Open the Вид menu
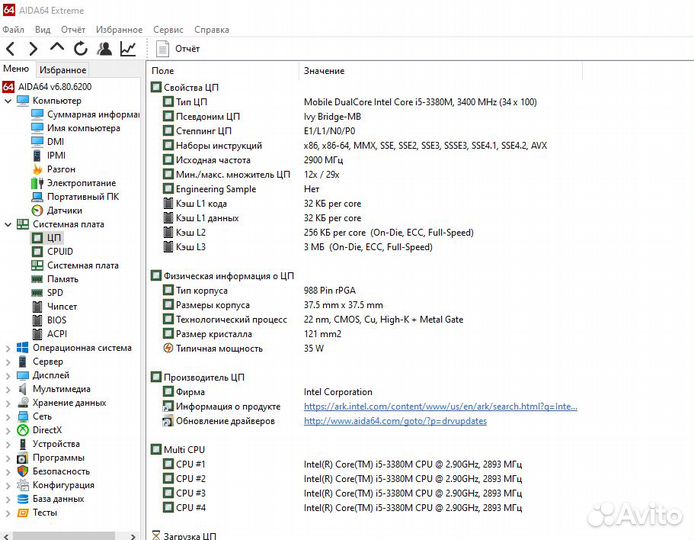694x540 pixels. click(x=42, y=30)
